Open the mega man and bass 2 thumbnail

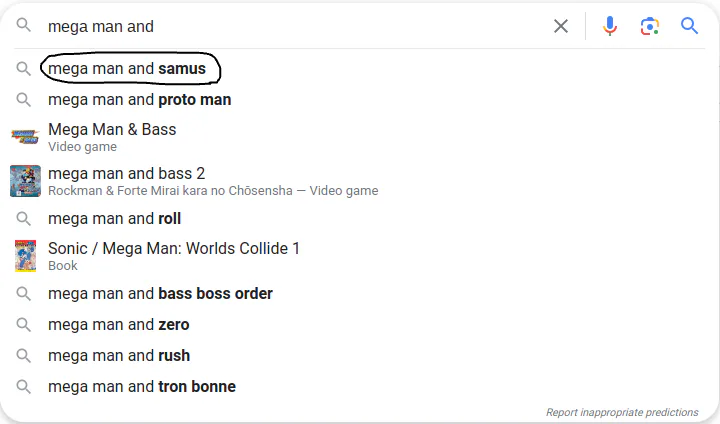click(x=24, y=181)
